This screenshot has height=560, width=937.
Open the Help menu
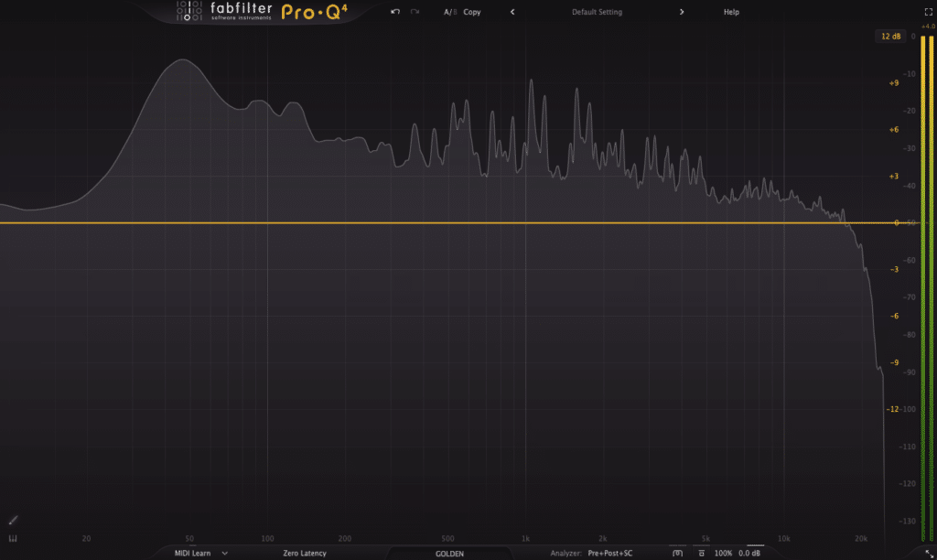729,11
